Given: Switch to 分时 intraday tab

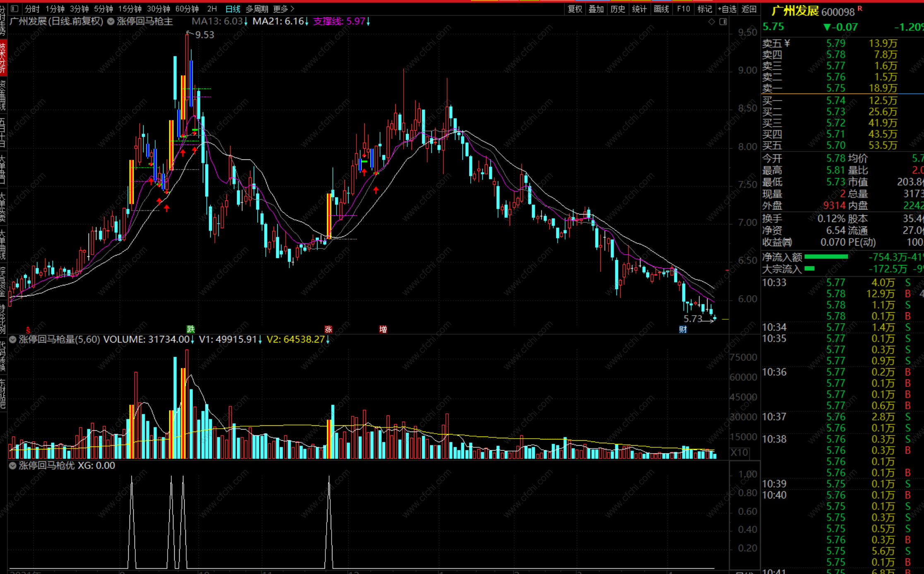Looking at the screenshot, I should pos(32,9).
